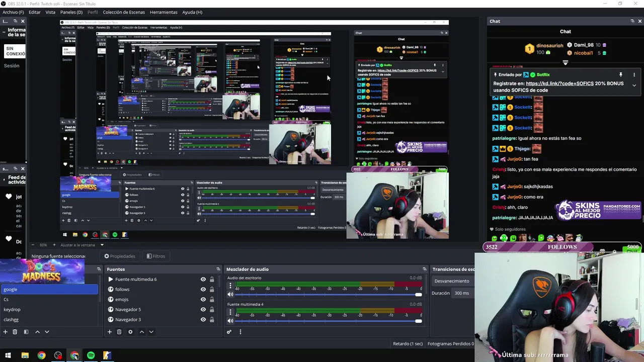Open Spotify from the Windows taskbar
This screenshot has width=644, height=362.
pyautogui.click(x=91, y=355)
